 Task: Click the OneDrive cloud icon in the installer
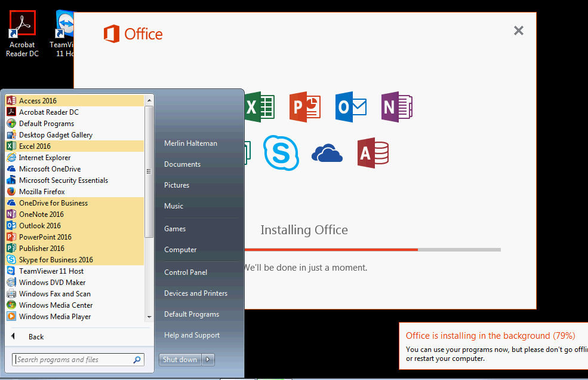pyautogui.click(x=327, y=153)
